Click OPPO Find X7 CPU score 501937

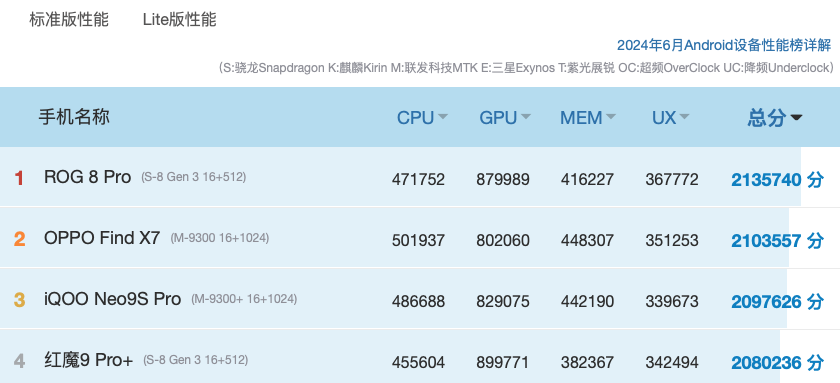(418, 241)
